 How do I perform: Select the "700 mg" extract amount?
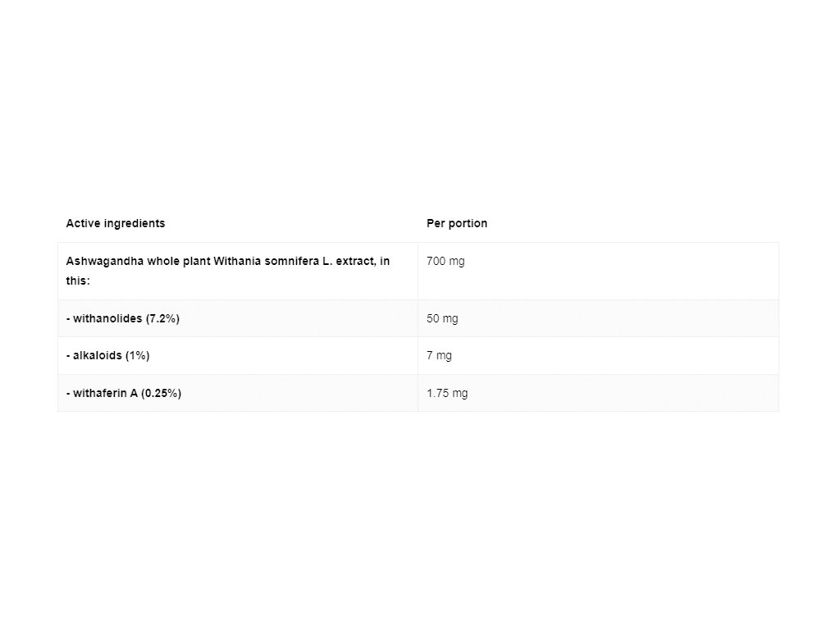click(445, 261)
